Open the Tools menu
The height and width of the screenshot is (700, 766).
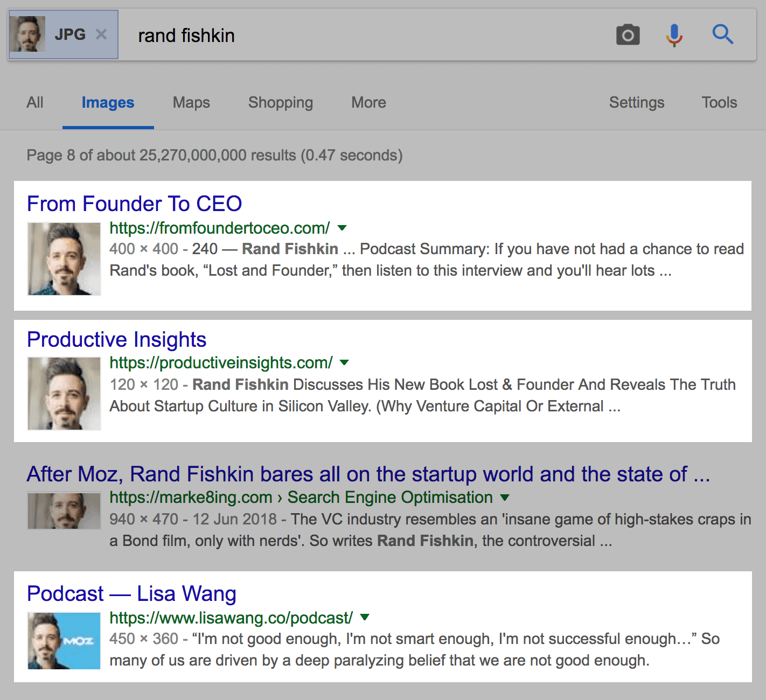(719, 102)
